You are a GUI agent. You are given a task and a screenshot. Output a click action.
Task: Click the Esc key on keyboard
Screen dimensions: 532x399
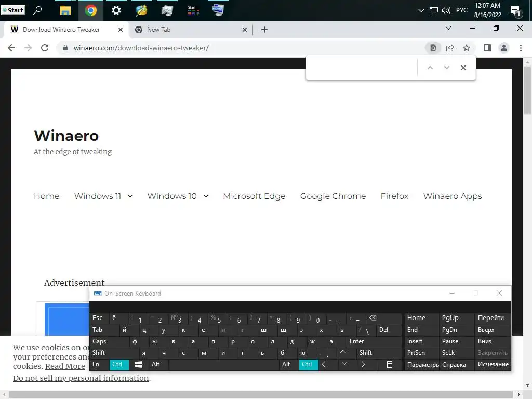pyautogui.click(x=99, y=318)
